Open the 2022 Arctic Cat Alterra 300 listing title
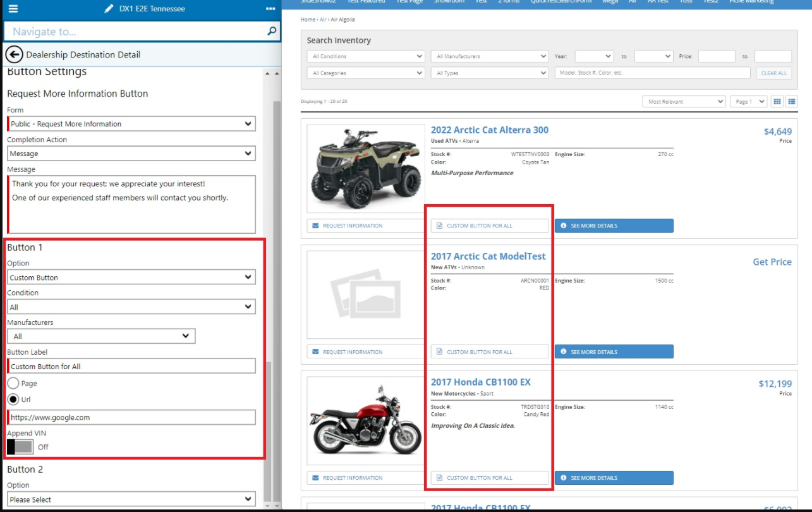This screenshot has width=812, height=512. (x=490, y=130)
